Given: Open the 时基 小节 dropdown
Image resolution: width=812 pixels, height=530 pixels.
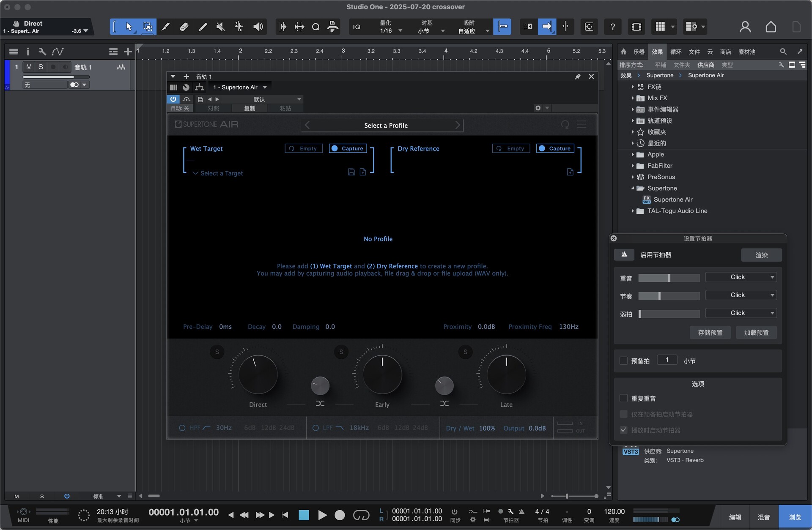Looking at the screenshot, I should (x=430, y=27).
